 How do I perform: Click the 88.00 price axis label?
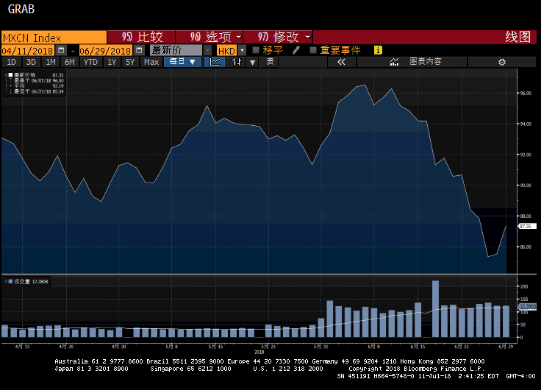pyautogui.click(x=525, y=216)
